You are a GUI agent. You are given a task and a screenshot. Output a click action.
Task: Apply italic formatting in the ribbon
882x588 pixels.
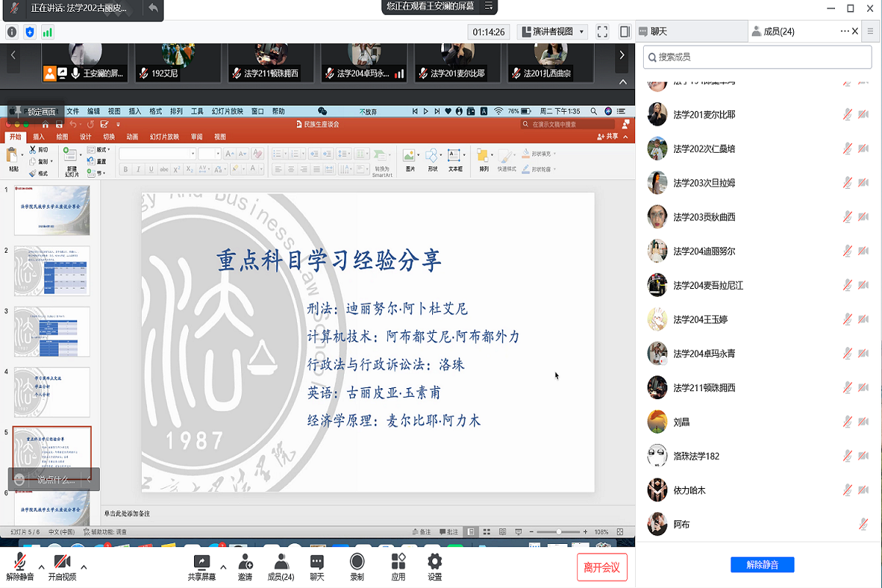click(x=139, y=168)
